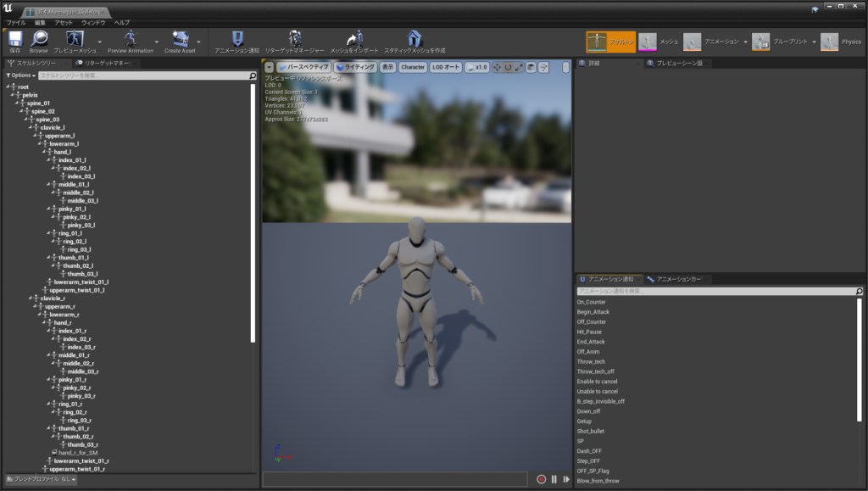Pause the preview animation playback
Image resolution: width=868 pixels, height=491 pixels.
point(554,479)
